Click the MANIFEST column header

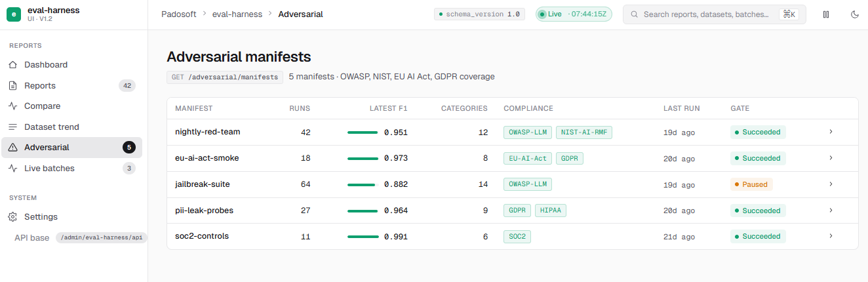click(x=194, y=109)
